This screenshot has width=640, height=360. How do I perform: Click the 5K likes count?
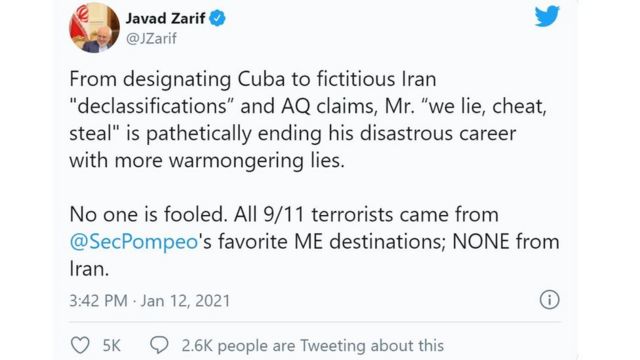pyautogui.click(x=111, y=346)
